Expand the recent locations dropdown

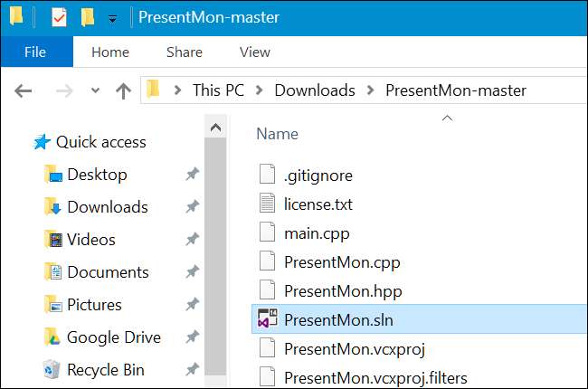[95, 91]
